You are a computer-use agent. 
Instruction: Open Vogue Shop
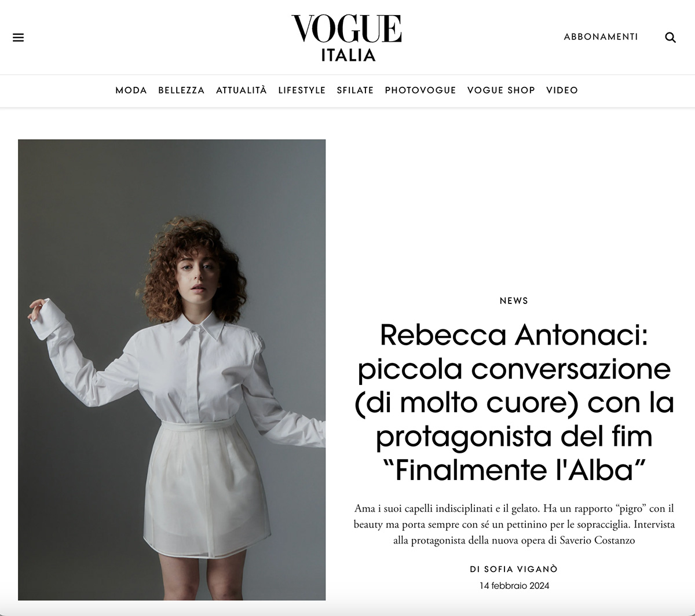501,90
